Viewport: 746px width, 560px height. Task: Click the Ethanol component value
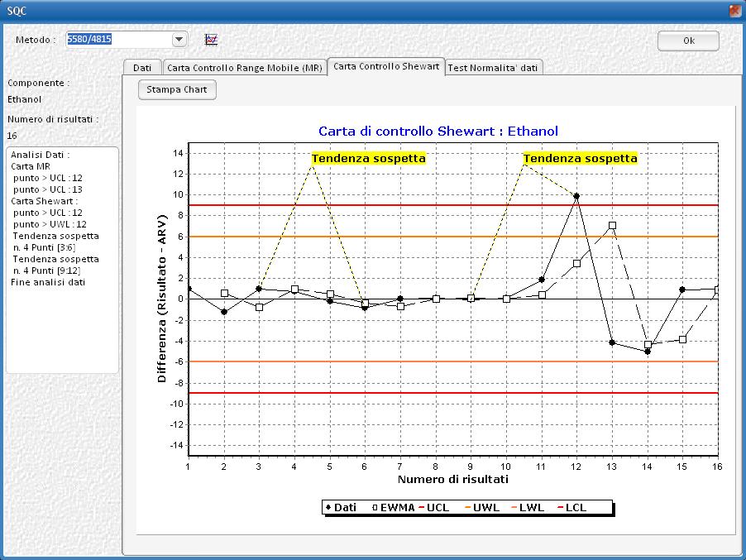pos(24,99)
